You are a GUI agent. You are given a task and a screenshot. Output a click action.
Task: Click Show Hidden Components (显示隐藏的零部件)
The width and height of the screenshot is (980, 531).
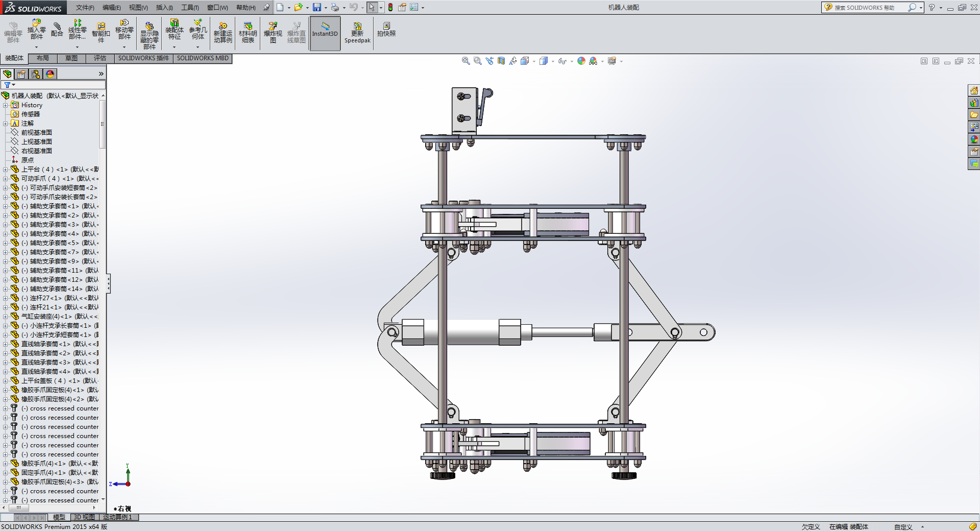click(x=149, y=35)
